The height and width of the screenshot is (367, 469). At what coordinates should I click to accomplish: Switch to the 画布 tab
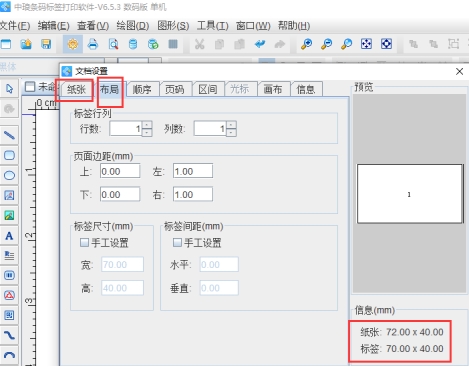pos(273,89)
